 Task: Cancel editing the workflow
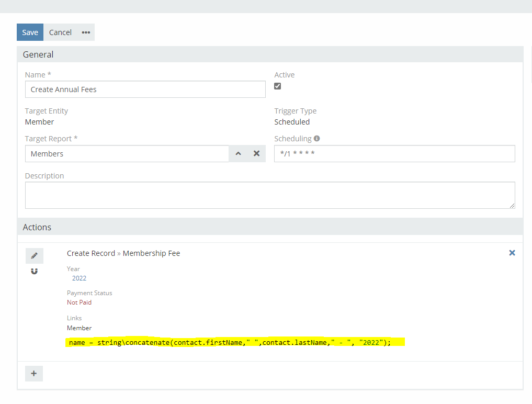(x=60, y=32)
